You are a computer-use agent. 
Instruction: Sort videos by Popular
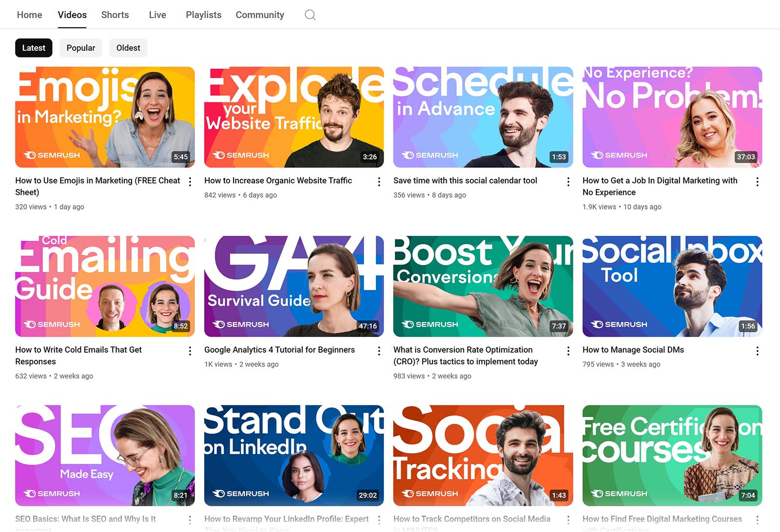[x=81, y=48]
